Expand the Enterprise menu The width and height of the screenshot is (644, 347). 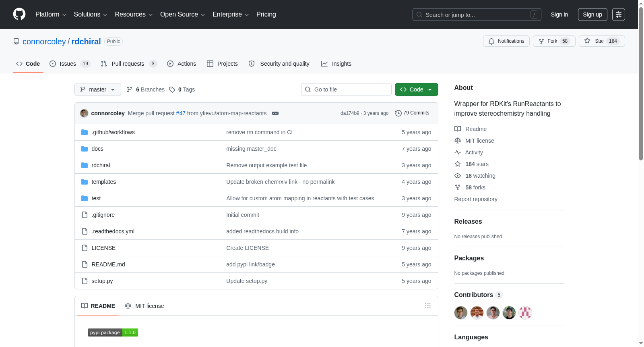(231, 15)
